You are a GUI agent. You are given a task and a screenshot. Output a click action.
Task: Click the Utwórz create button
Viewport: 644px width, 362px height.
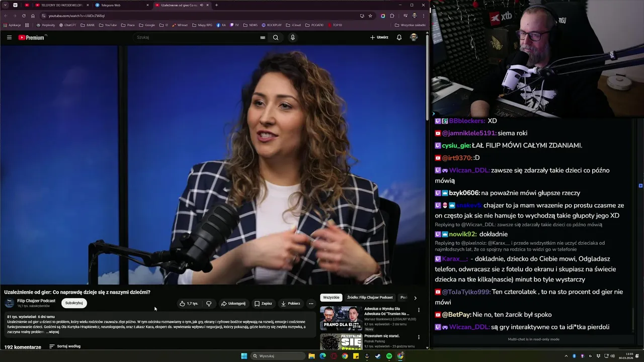point(379,37)
